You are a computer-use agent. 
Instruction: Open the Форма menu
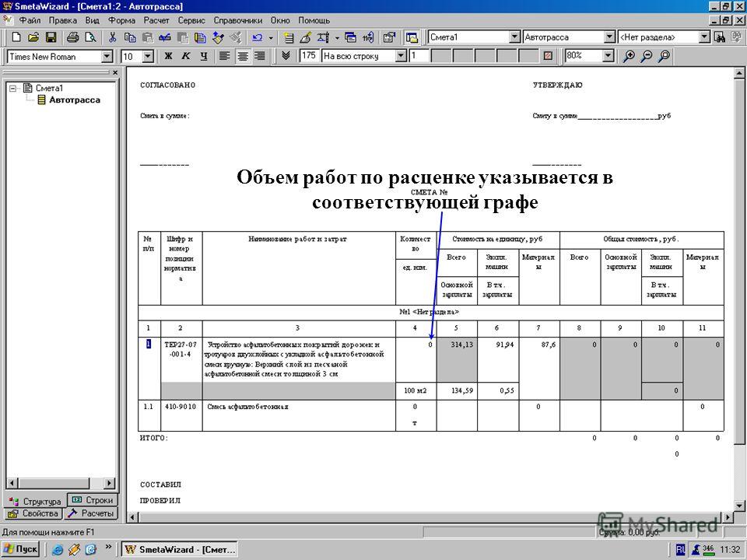pyautogui.click(x=121, y=20)
